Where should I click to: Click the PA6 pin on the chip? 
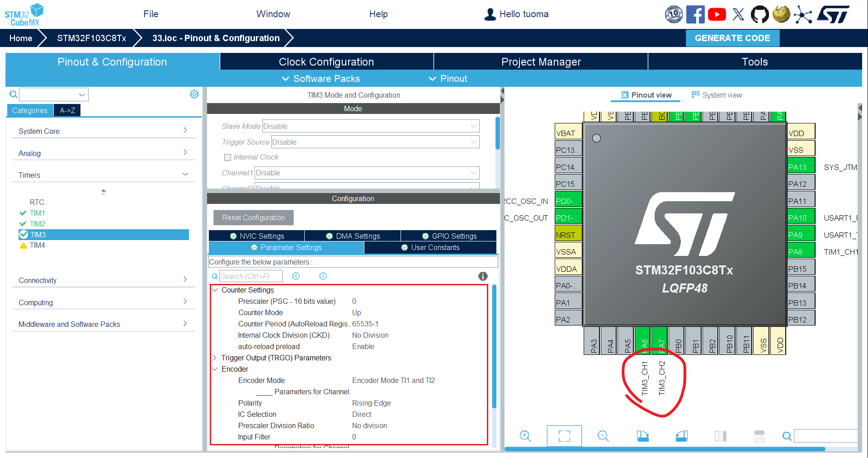click(643, 341)
